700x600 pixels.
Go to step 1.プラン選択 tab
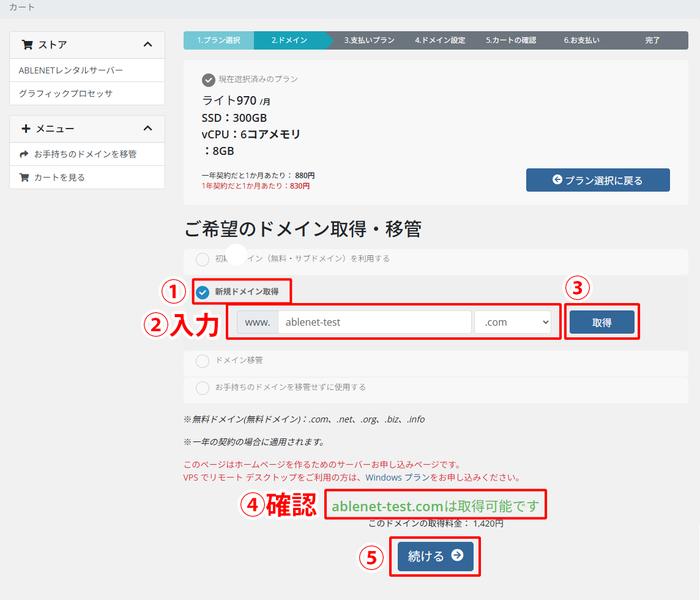coord(218,40)
